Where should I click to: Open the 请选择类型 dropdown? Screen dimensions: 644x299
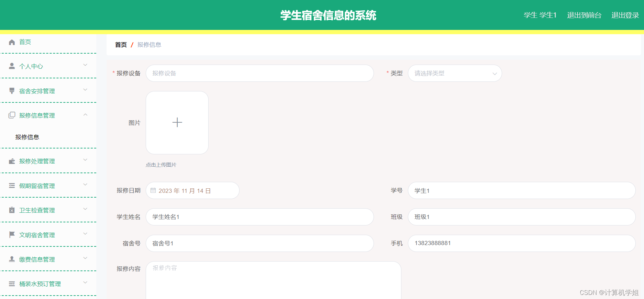[x=455, y=73]
